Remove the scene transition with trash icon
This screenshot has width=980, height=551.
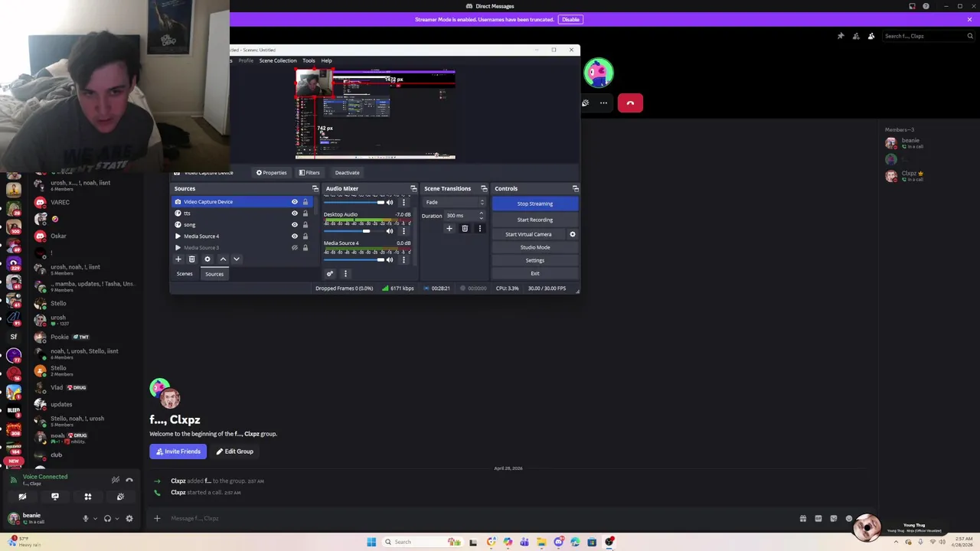tap(465, 229)
